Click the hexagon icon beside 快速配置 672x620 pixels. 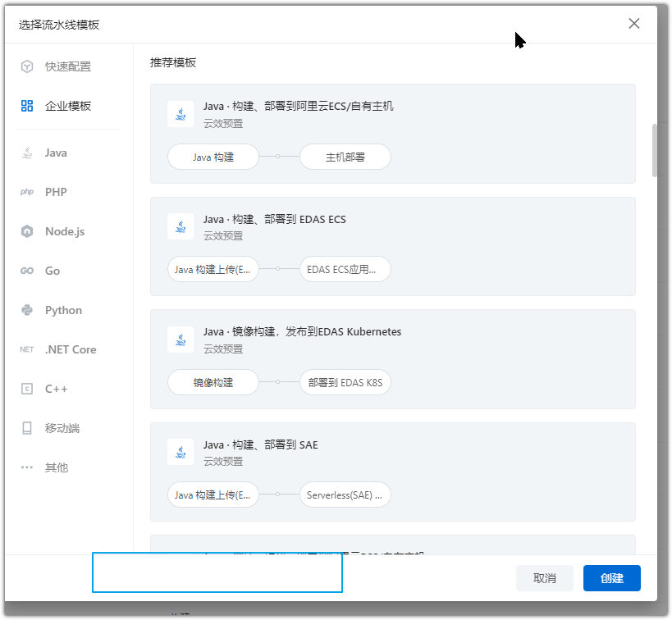pos(27,67)
